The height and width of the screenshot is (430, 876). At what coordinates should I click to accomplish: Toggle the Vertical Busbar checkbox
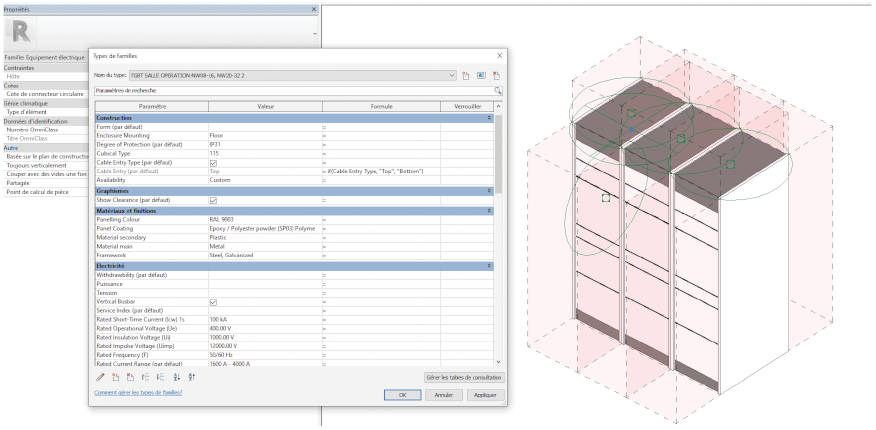pyautogui.click(x=213, y=301)
